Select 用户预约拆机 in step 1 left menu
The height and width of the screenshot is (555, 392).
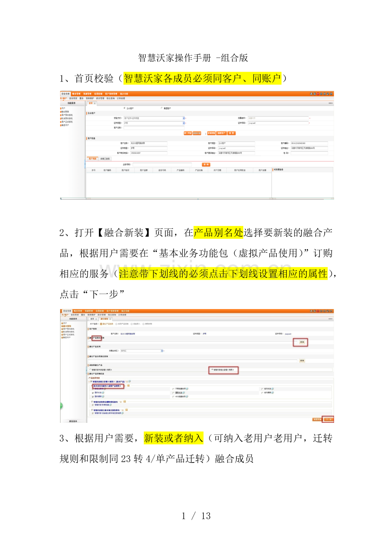click(x=67, y=115)
